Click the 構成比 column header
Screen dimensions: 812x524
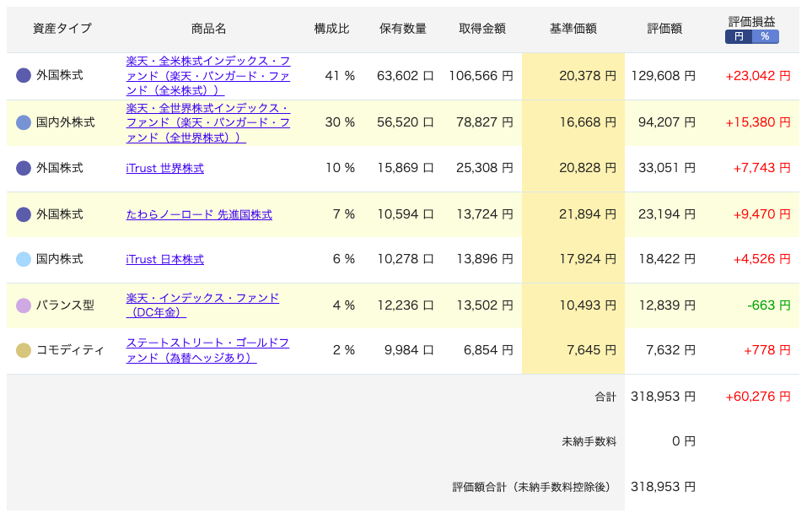(332, 29)
